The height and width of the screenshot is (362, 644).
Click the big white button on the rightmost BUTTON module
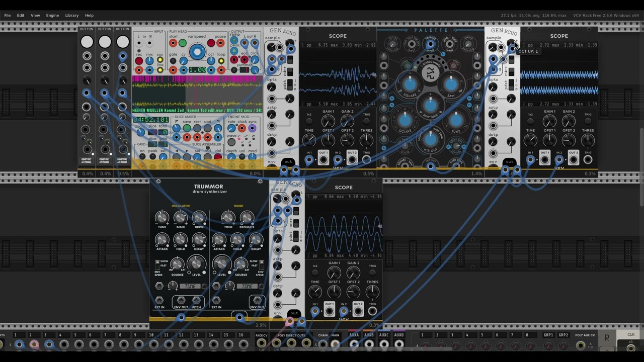click(x=122, y=42)
